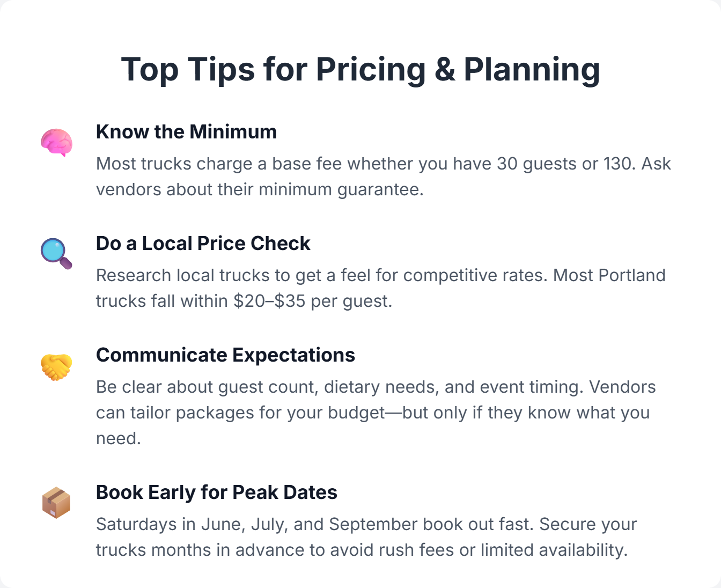Click the paragraph about guest count and dietary needs

coord(376,413)
